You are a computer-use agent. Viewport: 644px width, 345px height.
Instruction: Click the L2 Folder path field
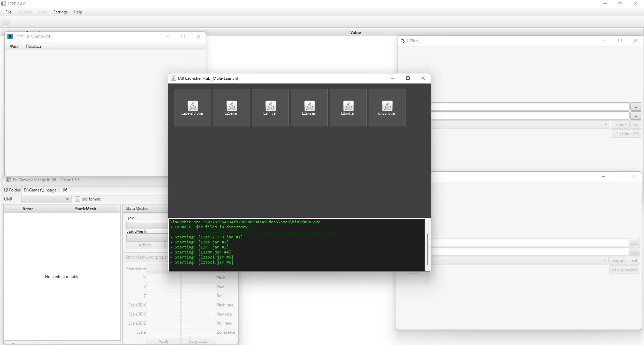click(94, 190)
